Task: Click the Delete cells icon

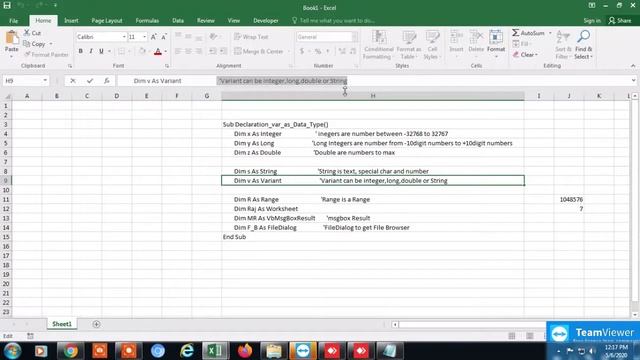Action: [x=476, y=38]
